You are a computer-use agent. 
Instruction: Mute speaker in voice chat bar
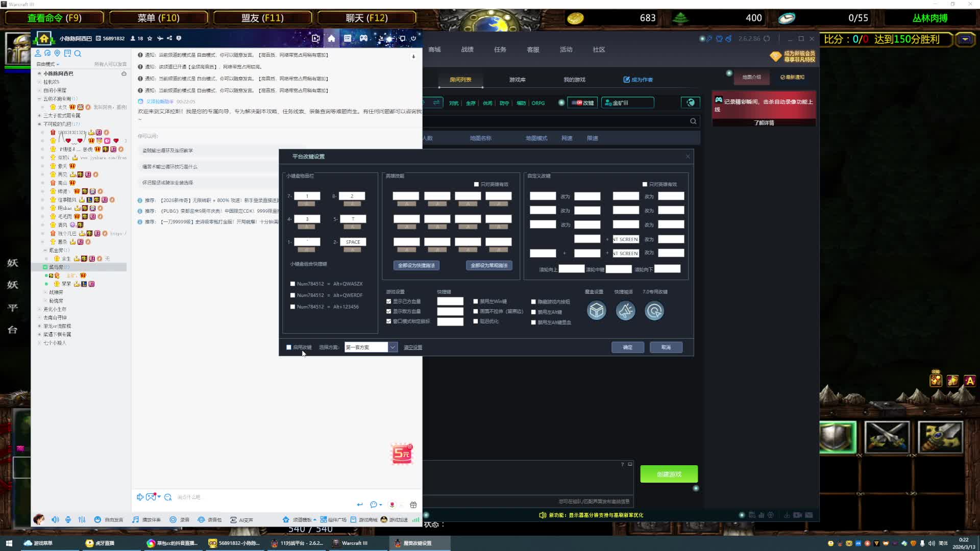coord(55,519)
